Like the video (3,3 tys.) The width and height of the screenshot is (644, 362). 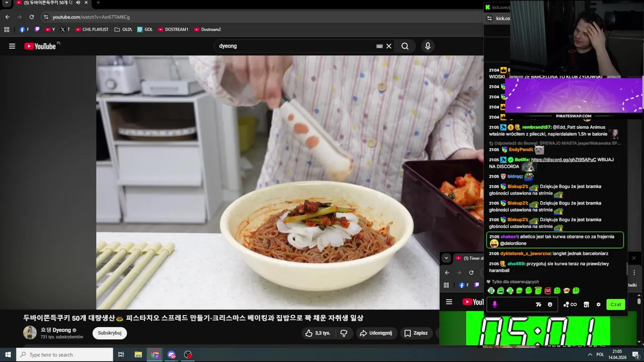(317, 333)
